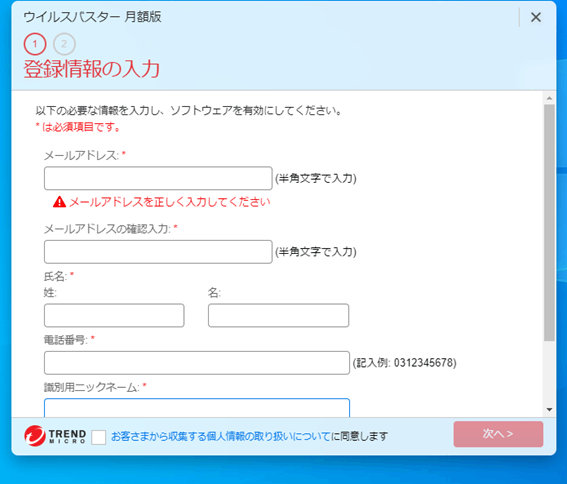Click the 識別用ニックネーム input field
Image resolution: width=567 pixels, height=484 pixels.
click(197, 408)
